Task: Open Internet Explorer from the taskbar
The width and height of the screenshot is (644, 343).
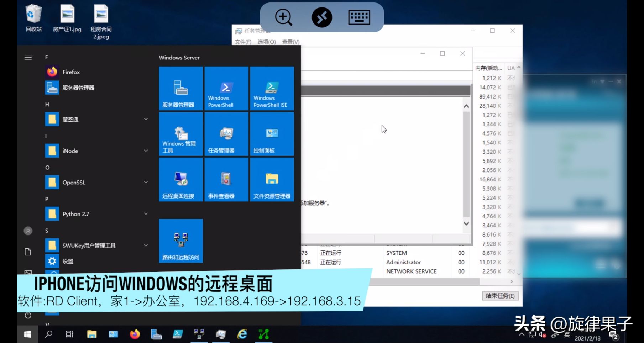Action: [242, 334]
